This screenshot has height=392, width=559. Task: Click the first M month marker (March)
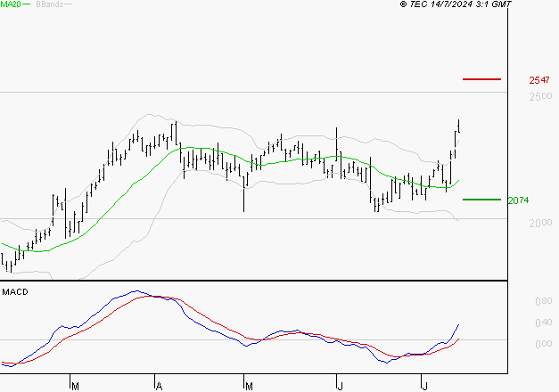point(75,387)
